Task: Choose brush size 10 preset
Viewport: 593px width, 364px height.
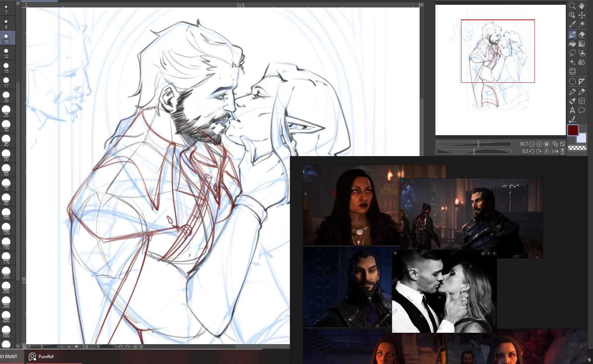Action: pyautogui.click(x=6, y=38)
